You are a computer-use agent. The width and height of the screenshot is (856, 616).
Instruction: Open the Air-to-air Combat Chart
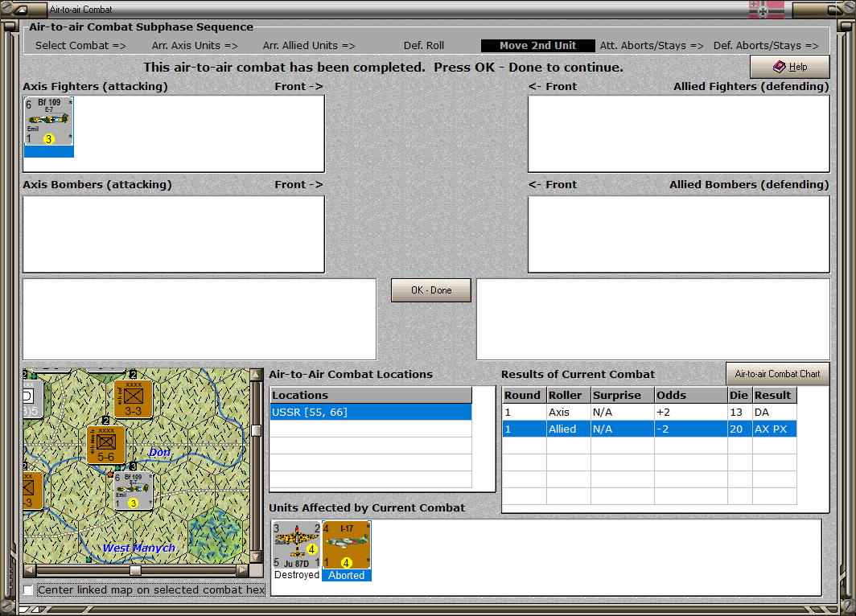[x=777, y=374]
